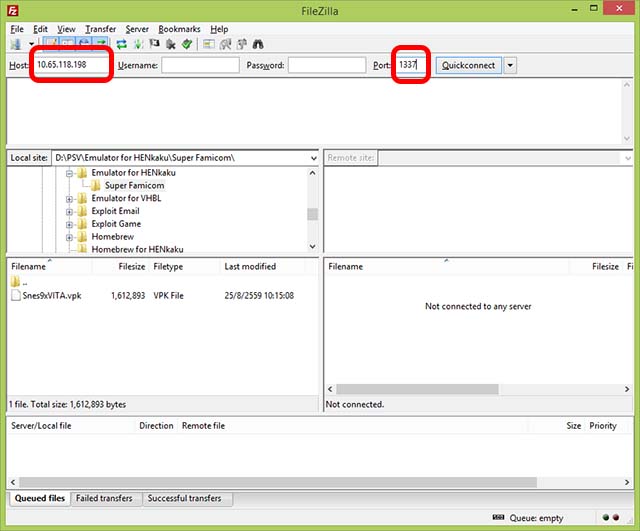This screenshot has width=640, height=531.
Task: Sort local files by Filename column
Action: tap(50, 267)
